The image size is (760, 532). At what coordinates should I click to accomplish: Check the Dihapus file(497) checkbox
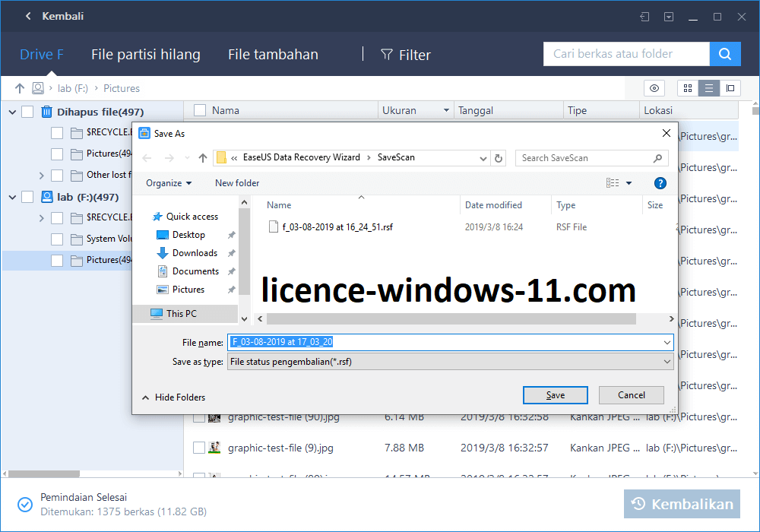27,112
